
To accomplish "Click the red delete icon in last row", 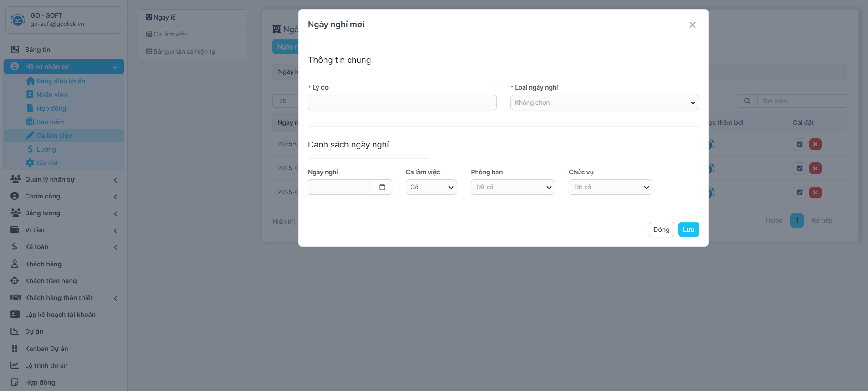I will click(x=815, y=193).
